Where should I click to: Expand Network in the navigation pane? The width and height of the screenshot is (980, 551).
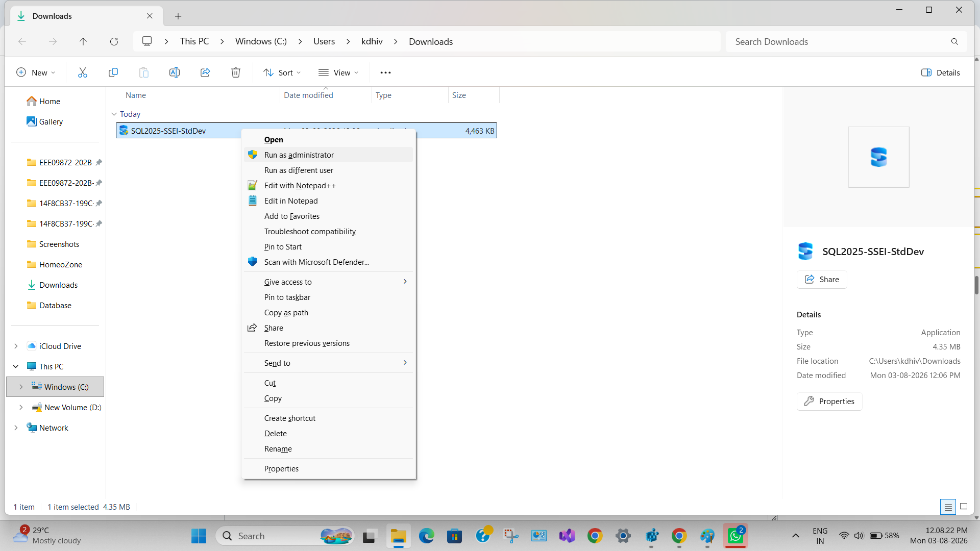click(x=16, y=428)
